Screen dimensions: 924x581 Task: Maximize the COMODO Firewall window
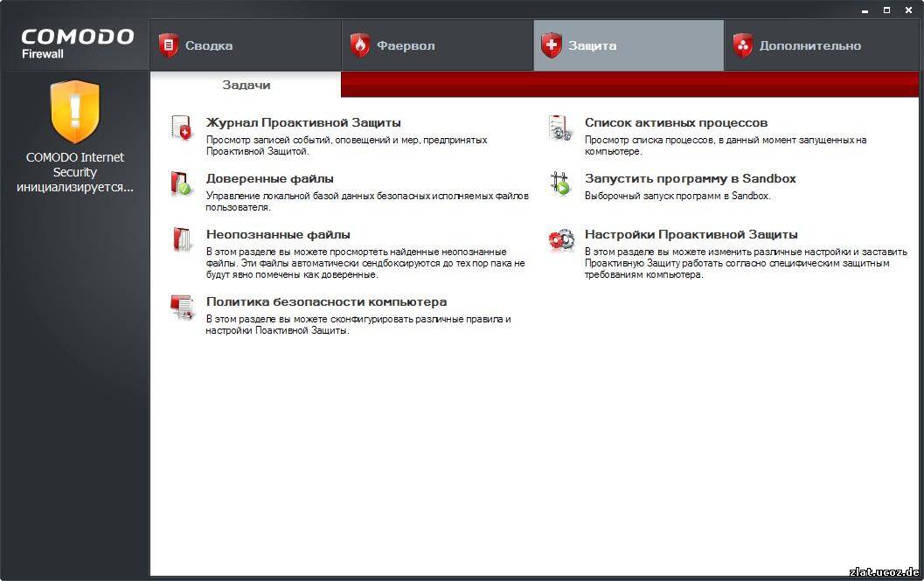(886, 10)
